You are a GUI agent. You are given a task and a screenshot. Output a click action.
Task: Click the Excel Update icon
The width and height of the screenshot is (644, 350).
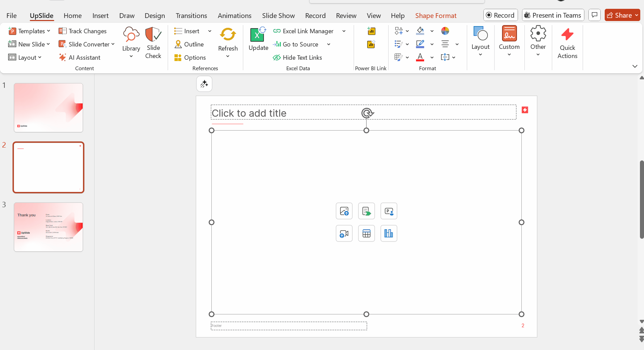258,35
